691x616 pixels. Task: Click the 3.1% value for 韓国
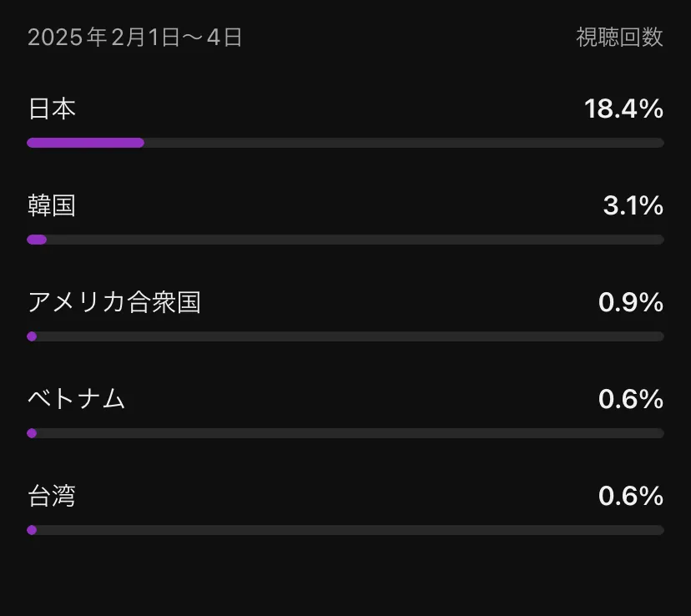coord(633,206)
